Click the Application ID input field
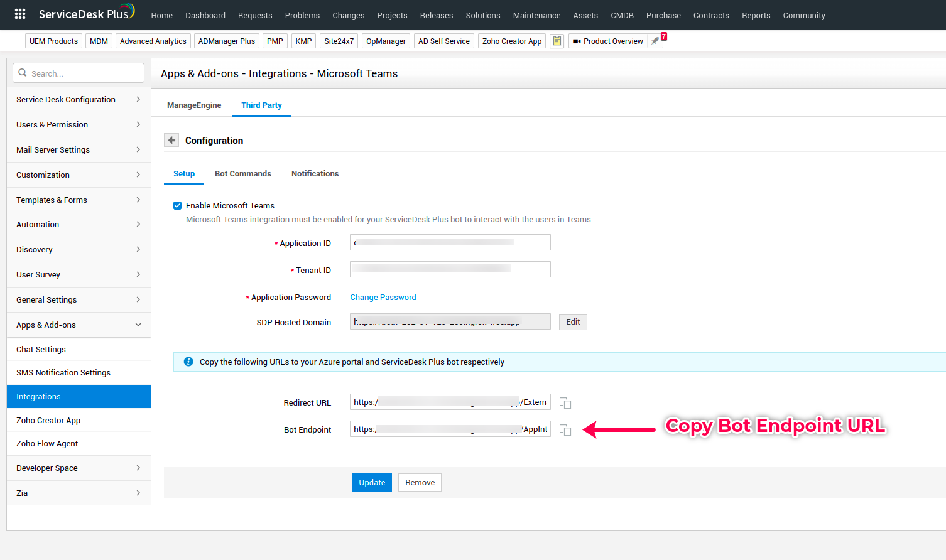The height and width of the screenshot is (560, 946). tap(450, 242)
